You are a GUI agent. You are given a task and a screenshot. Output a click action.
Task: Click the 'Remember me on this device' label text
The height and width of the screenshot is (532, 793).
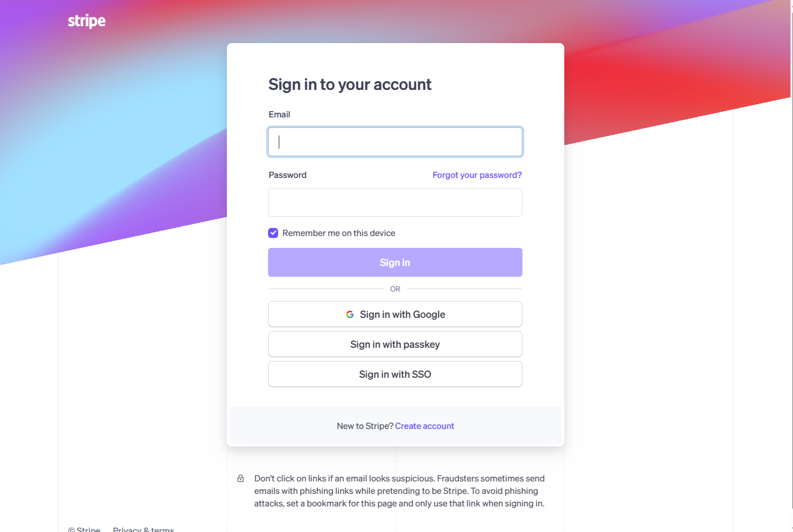pyautogui.click(x=339, y=233)
